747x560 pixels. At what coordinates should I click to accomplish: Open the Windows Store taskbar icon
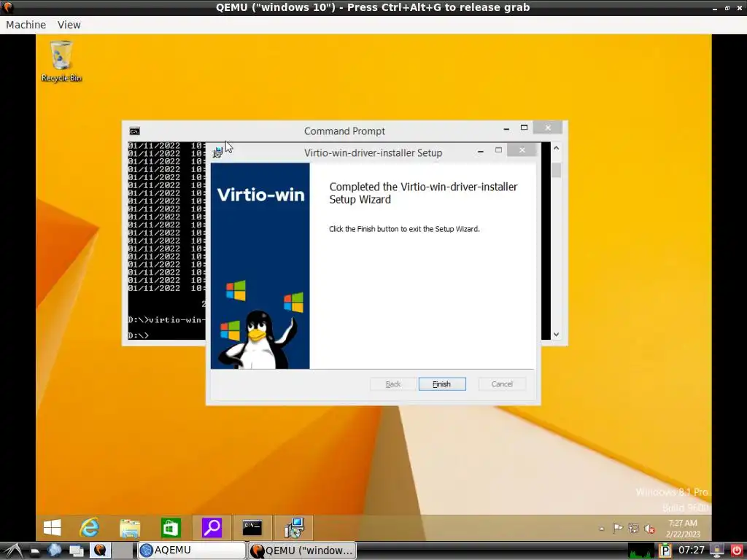171,528
